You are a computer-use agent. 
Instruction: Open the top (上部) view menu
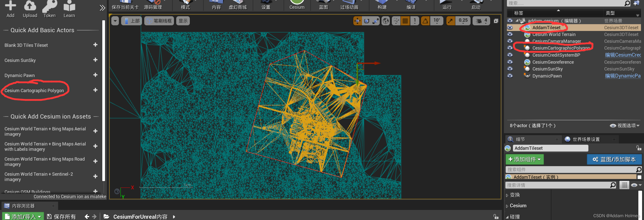tap(132, 21)
